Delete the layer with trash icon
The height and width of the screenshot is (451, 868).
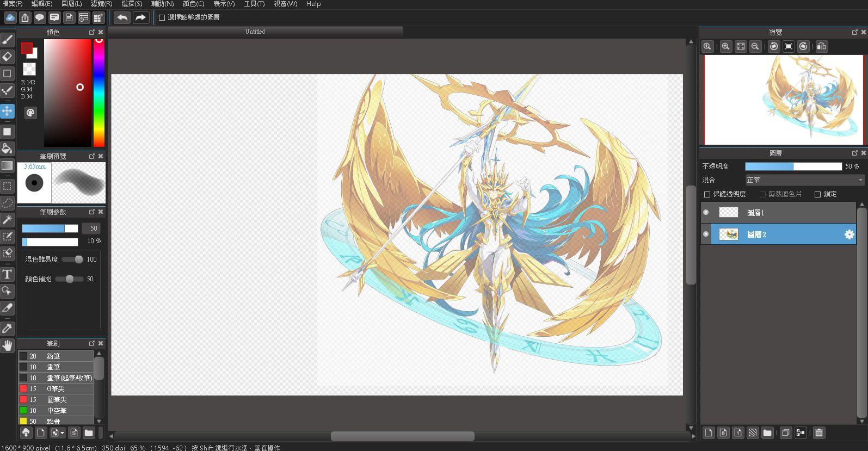tap(818, 433)
